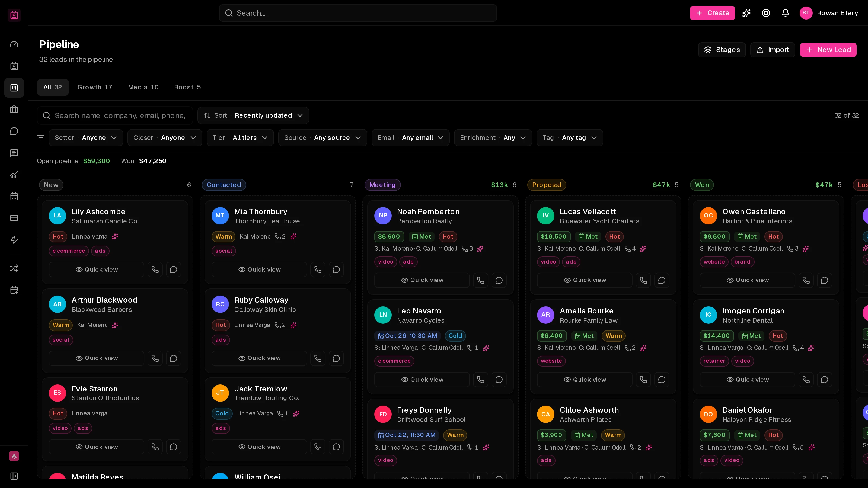
Task: Open the help lifebuoy icon
Action: pyautogui.click(x=766, y=13)
